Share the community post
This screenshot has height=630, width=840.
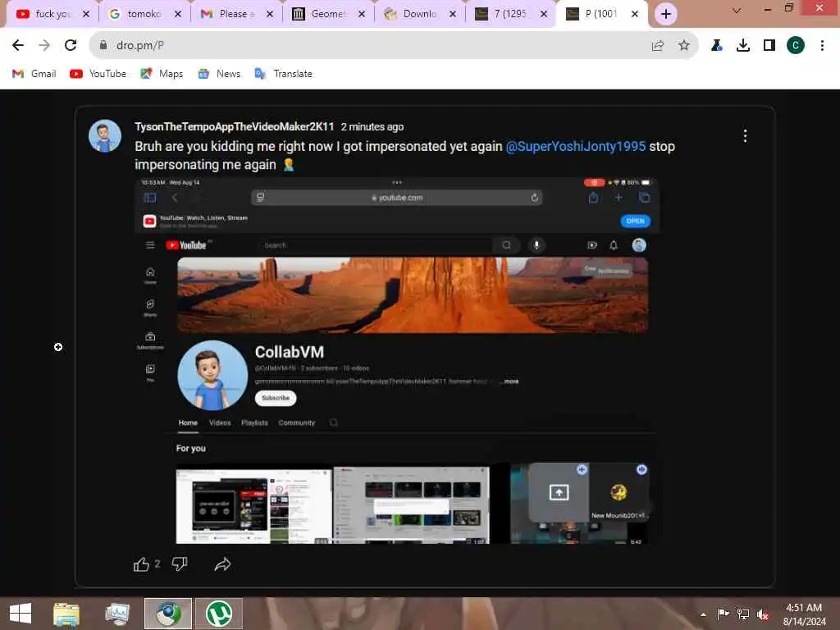click(222, 564)
